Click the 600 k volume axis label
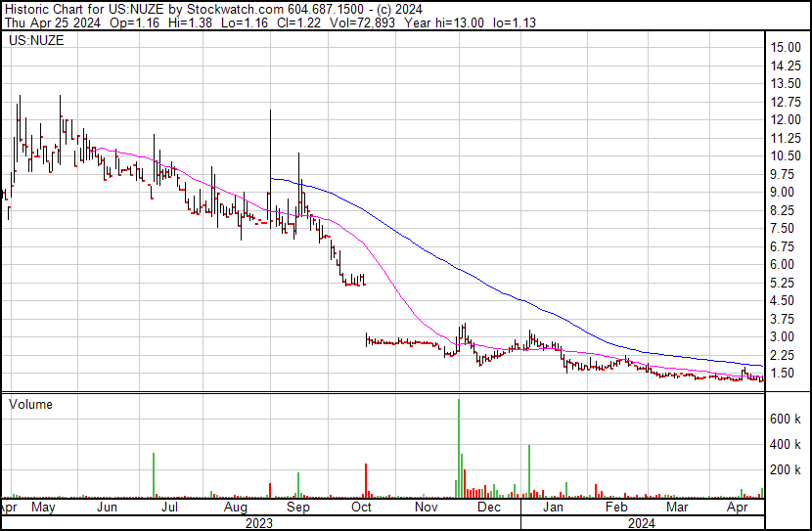 785,419
